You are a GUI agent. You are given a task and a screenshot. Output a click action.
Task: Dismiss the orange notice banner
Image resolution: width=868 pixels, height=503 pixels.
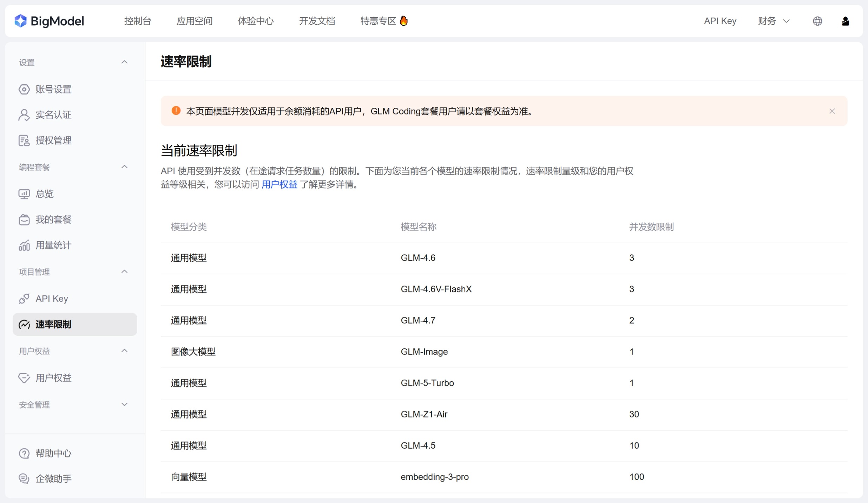tap(832, 111)
